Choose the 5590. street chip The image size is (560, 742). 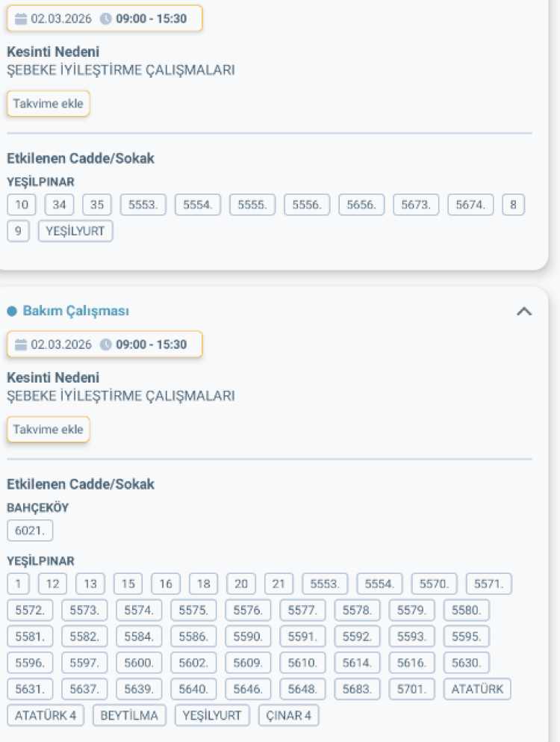coord(248,637)
